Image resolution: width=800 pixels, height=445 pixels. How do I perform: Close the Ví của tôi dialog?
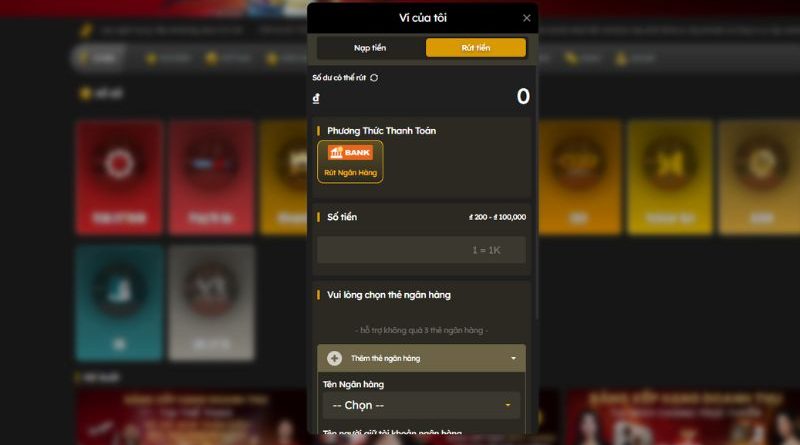(527, 18)
